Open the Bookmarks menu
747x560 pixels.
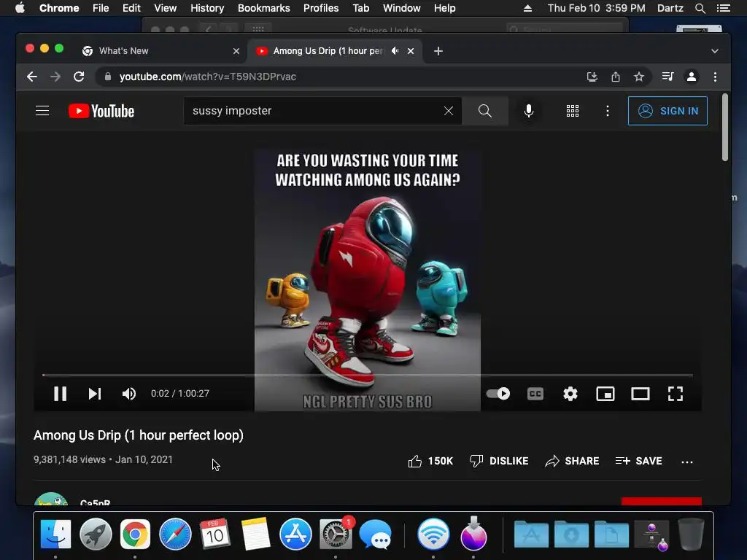264,8
